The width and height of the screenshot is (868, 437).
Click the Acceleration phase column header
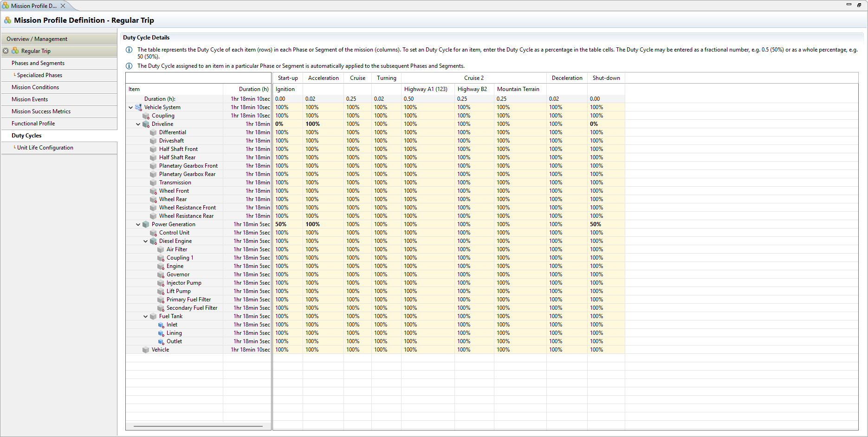tap(324, 78)
